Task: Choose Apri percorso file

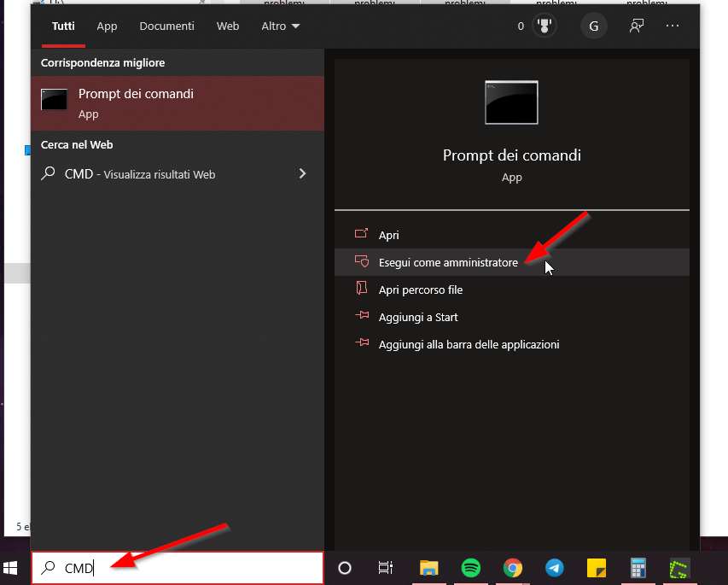Action: (420, 290)
